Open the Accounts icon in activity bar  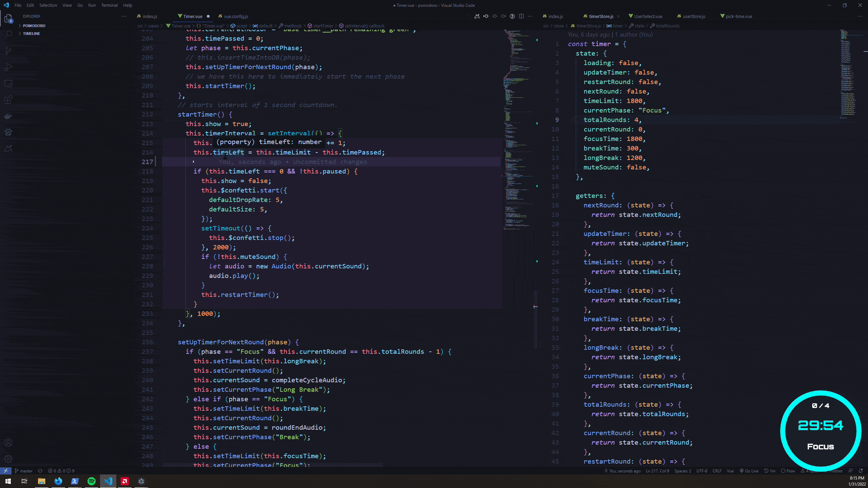click(8, 443)
